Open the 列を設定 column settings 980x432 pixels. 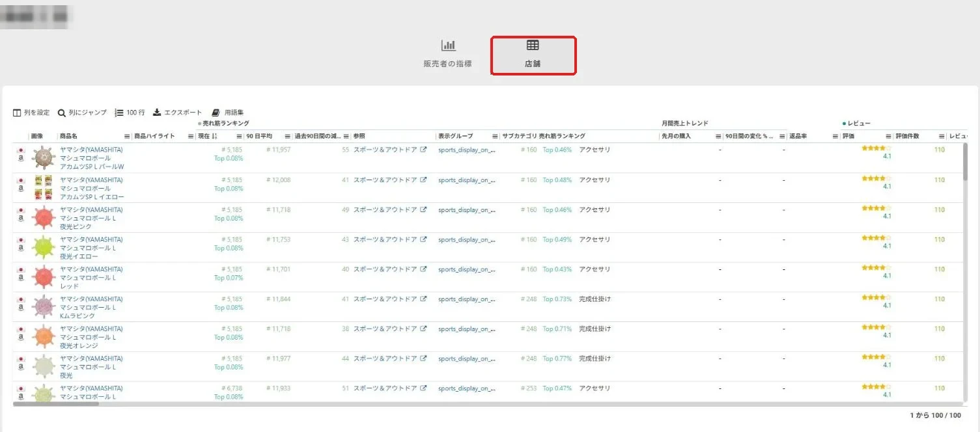pyautogui.click(x=31, y=113)
